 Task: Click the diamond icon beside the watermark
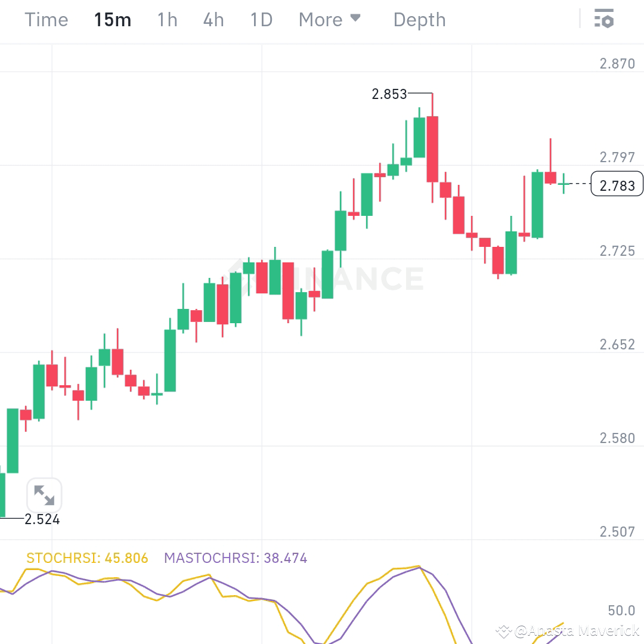pyautogui.click(x=504, y=629)
